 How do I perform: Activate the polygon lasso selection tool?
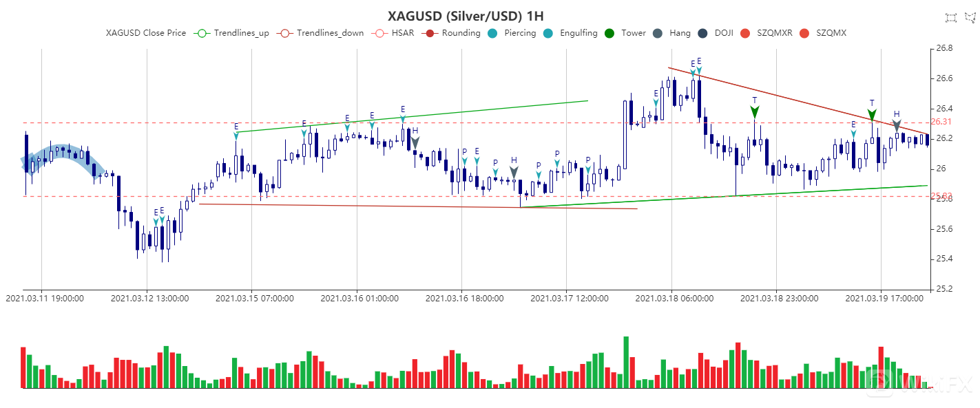(x=970, y=18)
